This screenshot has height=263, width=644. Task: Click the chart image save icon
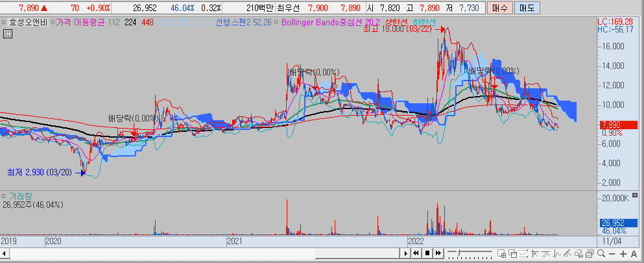[590, 253]
